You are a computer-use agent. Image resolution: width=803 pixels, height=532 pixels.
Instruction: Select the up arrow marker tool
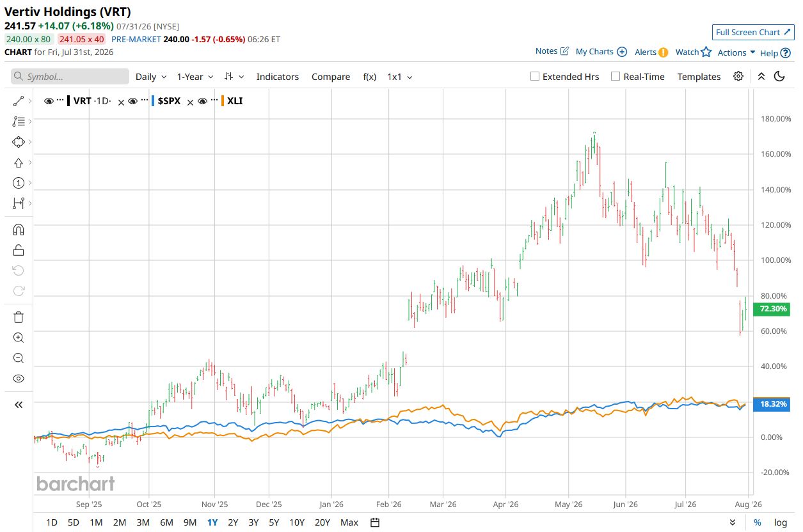coord(19,162)
